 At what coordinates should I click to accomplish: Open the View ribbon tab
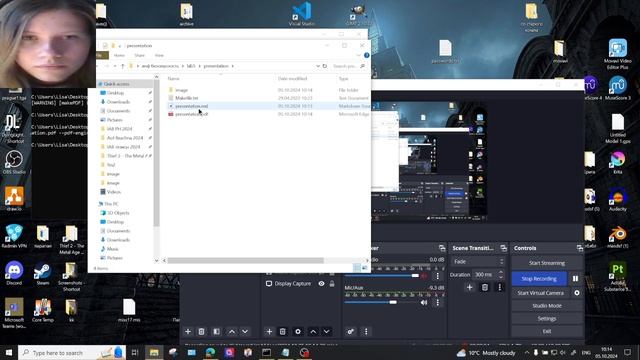[159, 55]
